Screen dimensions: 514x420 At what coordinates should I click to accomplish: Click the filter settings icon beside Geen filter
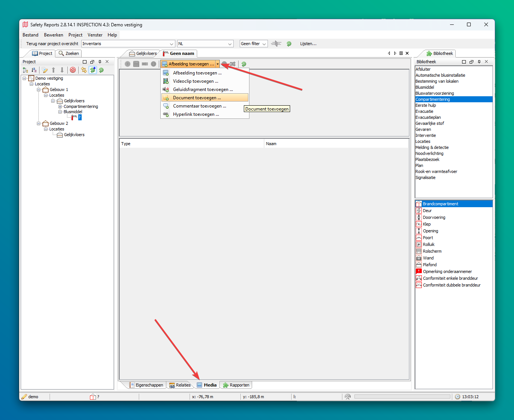pyautogui.click(x=276, y=44)
